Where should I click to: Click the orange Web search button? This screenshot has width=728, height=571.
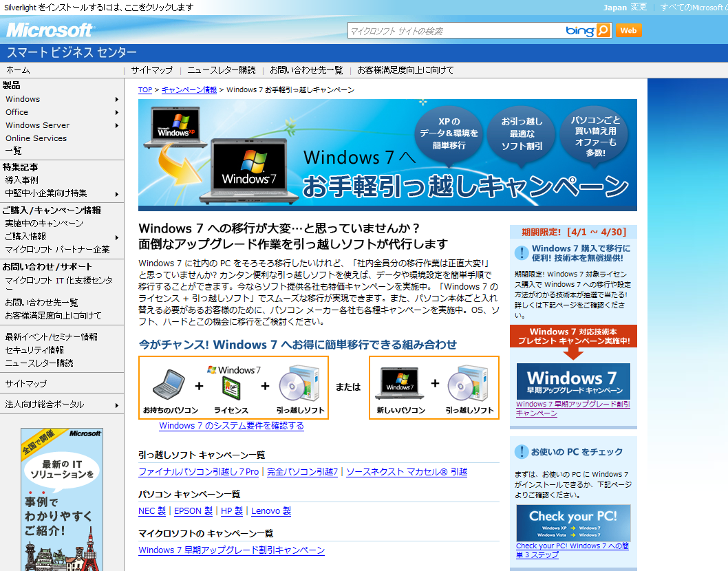(629, 31)
